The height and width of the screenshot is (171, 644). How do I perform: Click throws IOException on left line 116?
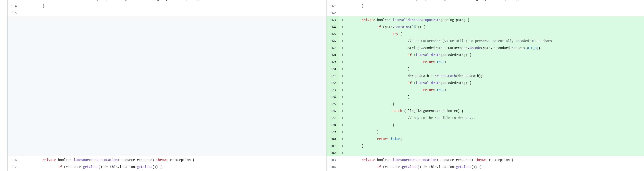173,160
